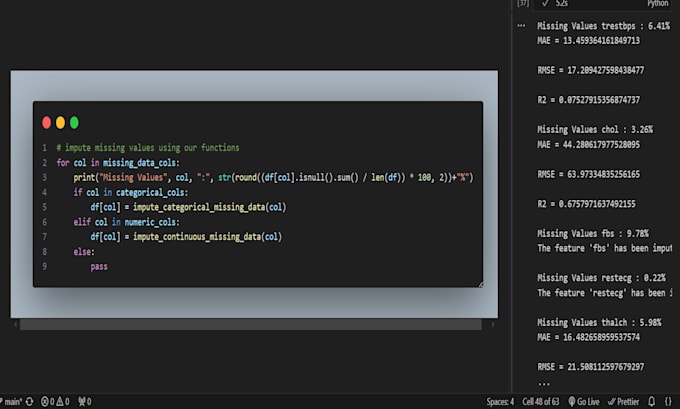Click the 'MAE = 44.280617977528095' output line

[588, 144]
